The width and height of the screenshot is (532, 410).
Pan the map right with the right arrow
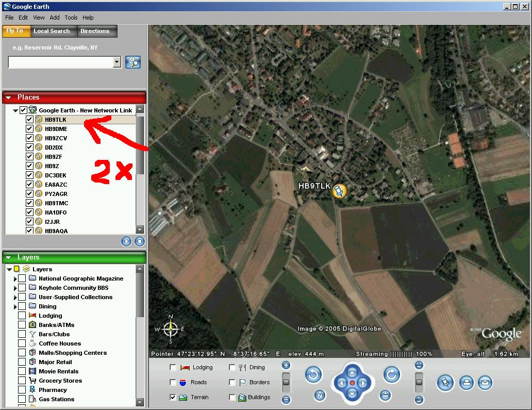pos(363,383)
